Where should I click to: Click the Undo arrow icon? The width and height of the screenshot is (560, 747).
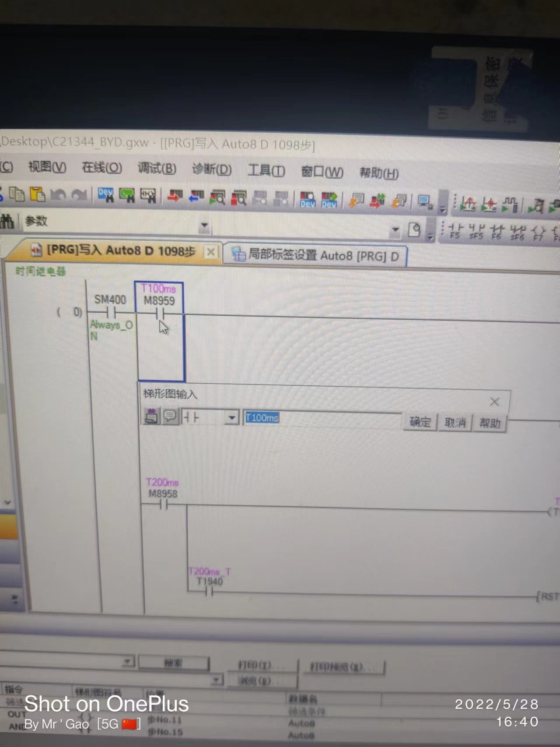click(58, 195)
